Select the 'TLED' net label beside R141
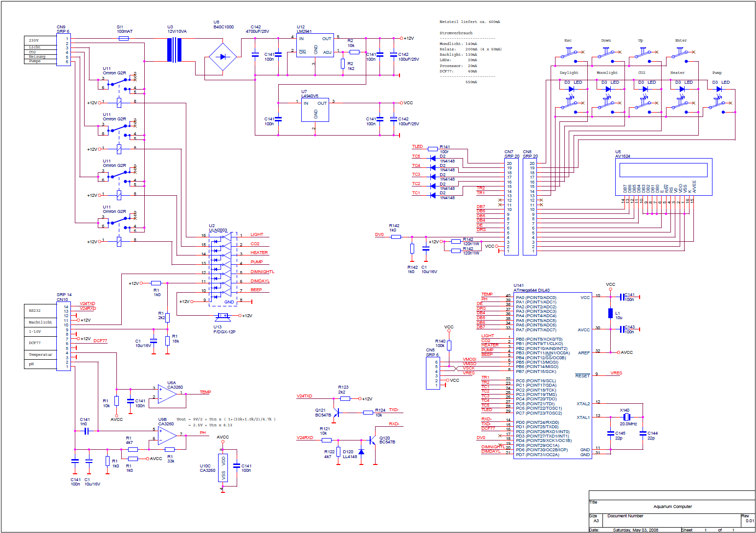Screen dimensions: 756x533 [417, 146]
